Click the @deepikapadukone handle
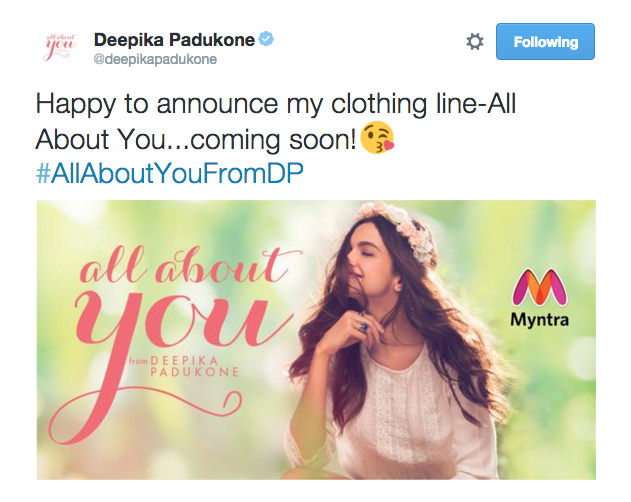 pyautogui.click(x=155, y=60)
